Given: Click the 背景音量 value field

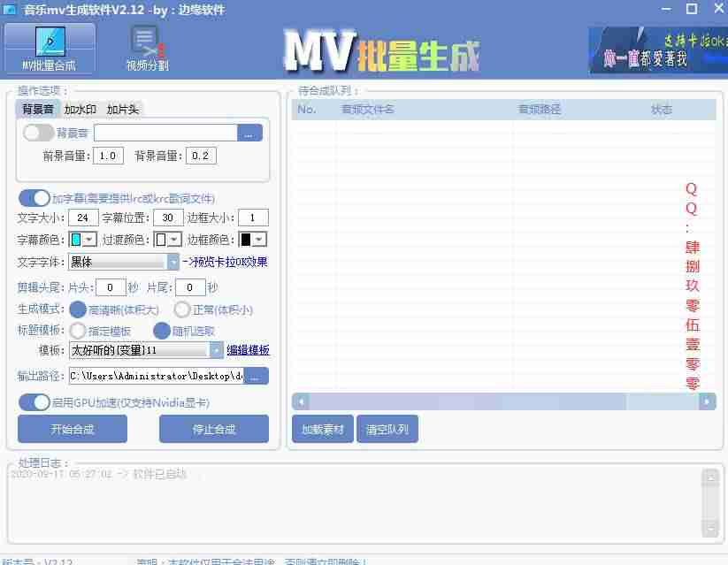Looking at the screenshot, I should click(x=201, y=156).
